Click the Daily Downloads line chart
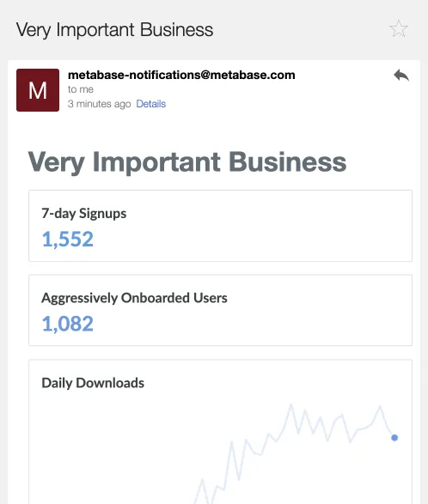Viewport: 428px width, 504px height. [296, 453]
